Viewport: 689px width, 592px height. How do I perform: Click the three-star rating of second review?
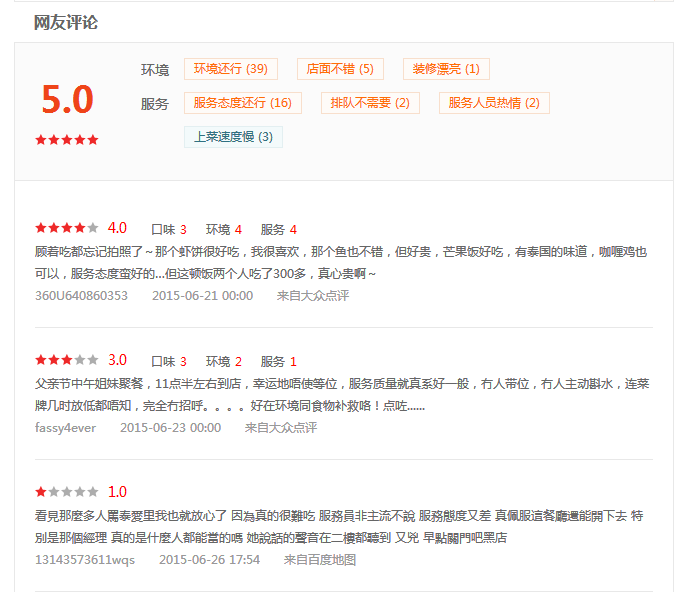(67, 360)
